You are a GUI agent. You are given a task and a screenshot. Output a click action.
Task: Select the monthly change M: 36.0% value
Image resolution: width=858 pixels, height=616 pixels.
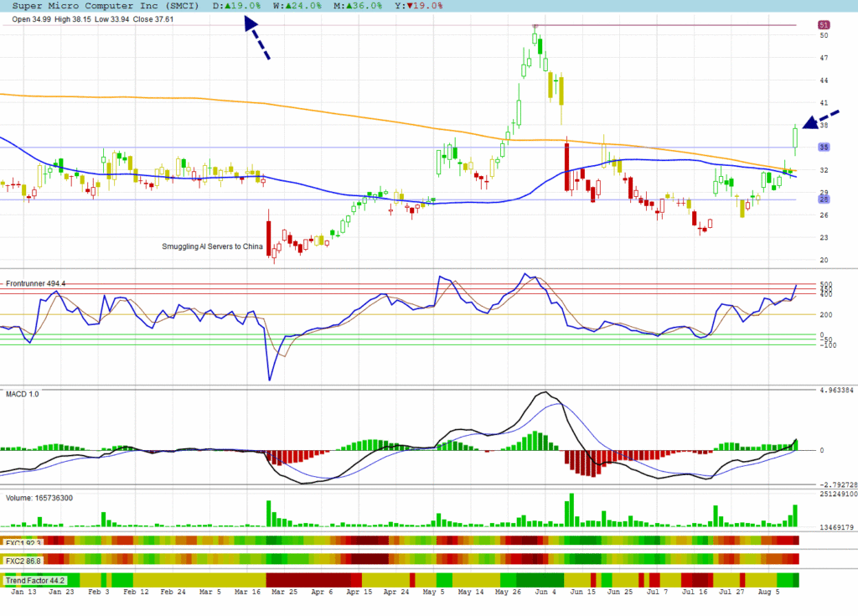358,6
